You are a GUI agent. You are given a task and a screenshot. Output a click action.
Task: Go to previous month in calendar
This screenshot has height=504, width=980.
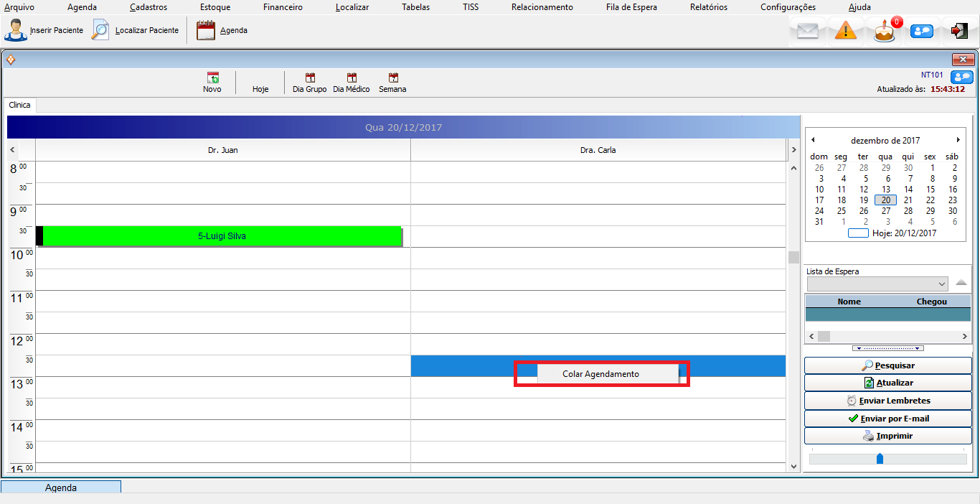(813, 140)
